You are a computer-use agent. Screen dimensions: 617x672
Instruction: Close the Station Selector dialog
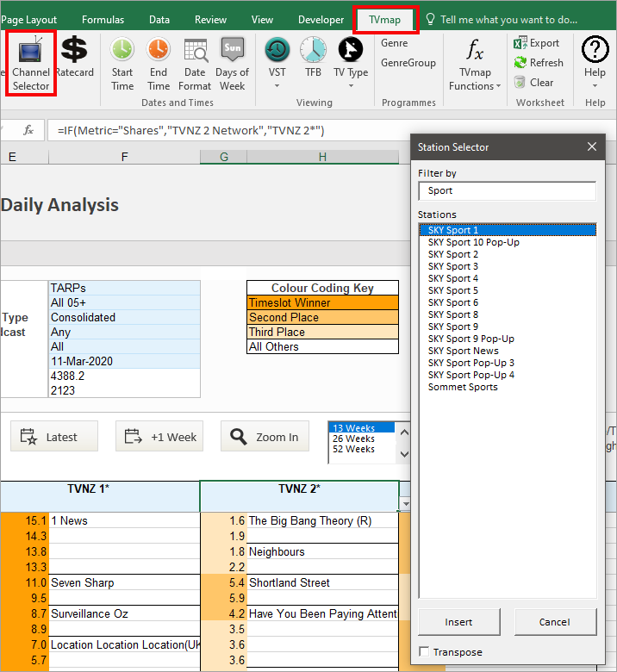click(592, 146)
